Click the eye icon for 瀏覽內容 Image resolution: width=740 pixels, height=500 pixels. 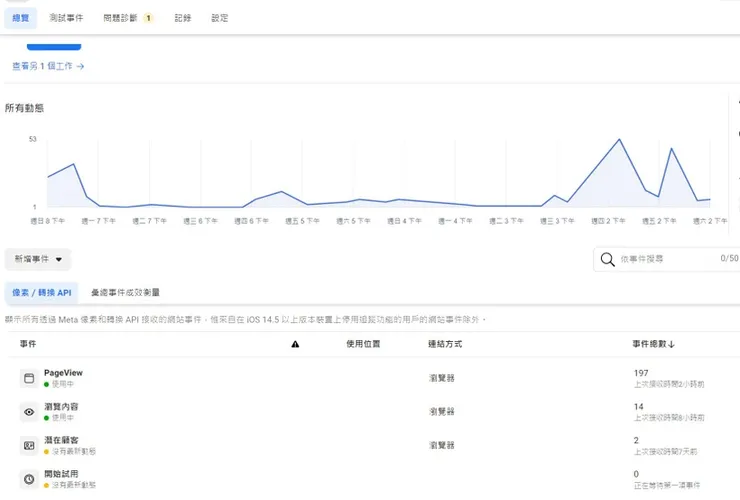click(x=29, y=412)
